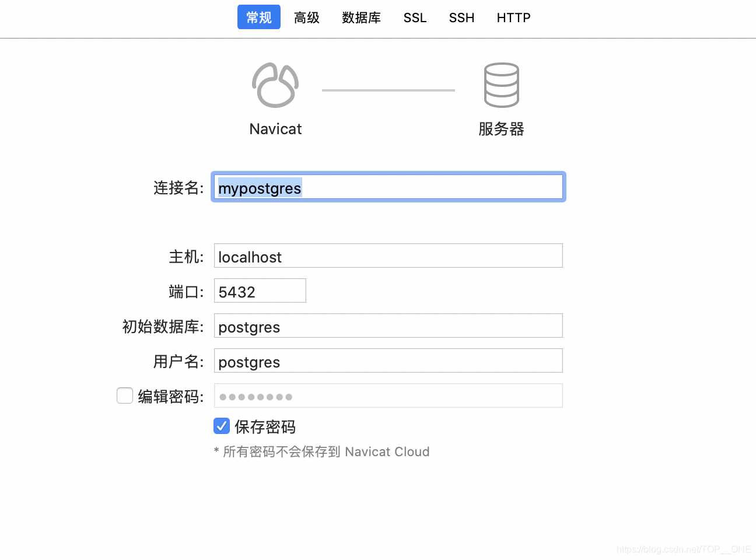Open the 数据库 tab
The image size is (756, 560).
click(x=362, y=17)
